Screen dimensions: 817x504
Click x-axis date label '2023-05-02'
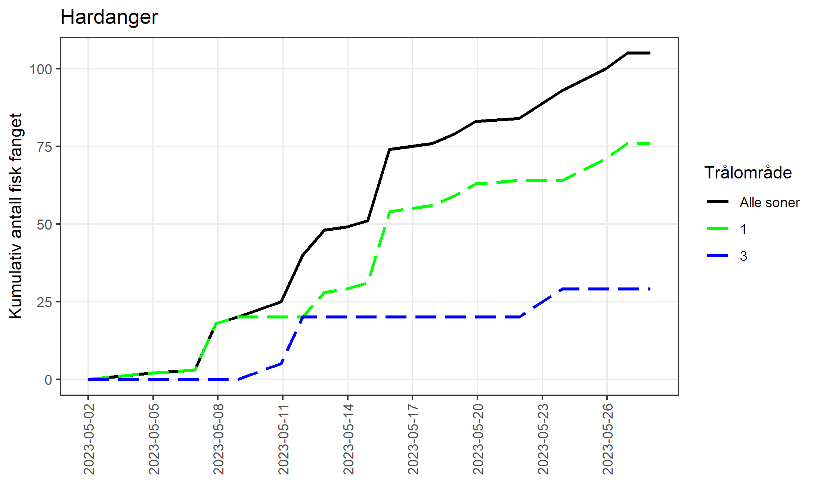coord(89,439)
